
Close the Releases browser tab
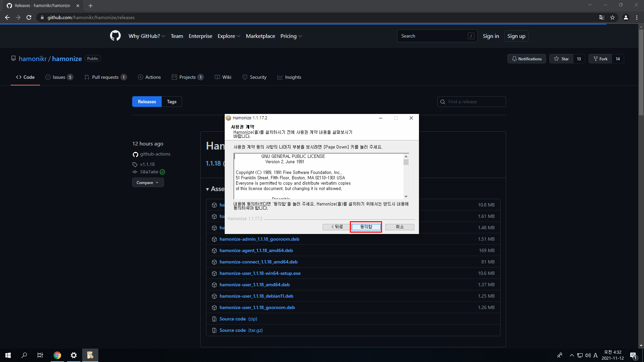(x=78, y=6)
